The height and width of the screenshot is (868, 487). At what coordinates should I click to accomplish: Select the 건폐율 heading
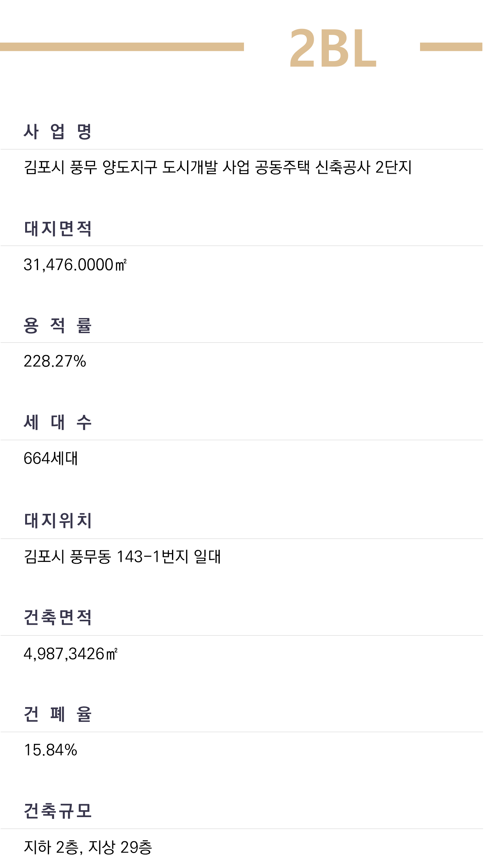[58, 714]
